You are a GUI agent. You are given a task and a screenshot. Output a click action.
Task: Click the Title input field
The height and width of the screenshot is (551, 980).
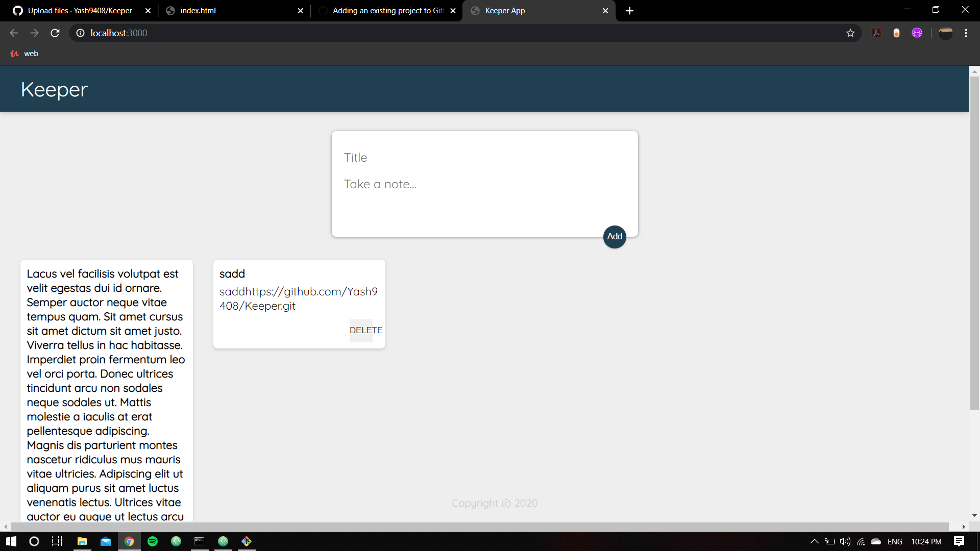point(484,158)
